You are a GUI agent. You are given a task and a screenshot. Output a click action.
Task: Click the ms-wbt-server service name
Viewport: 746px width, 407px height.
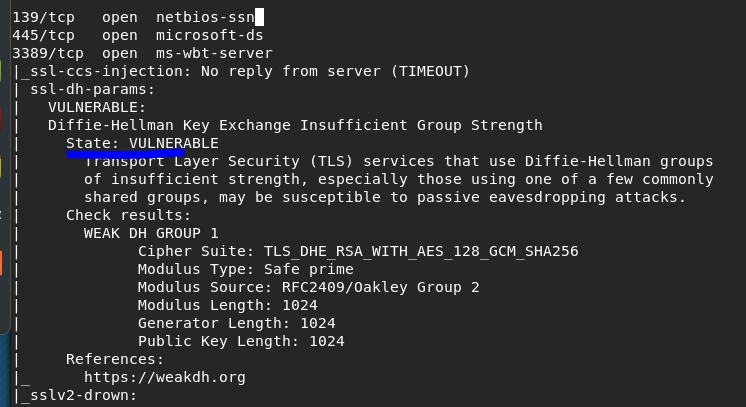click(x=214, y=53)
